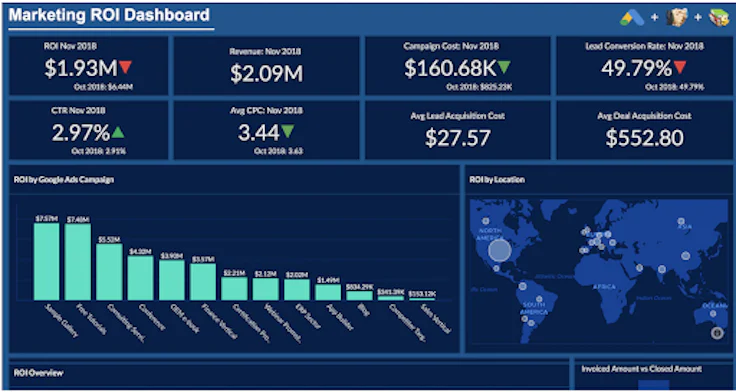
Task: Click red down arrow beside $1.93M ROI
Action: pyautogui.click(x=125, y=68)
